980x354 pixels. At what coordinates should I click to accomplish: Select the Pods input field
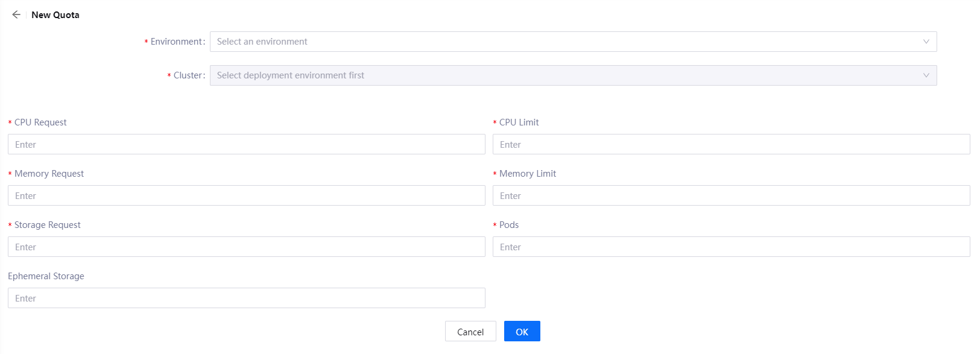click(731, 247)
